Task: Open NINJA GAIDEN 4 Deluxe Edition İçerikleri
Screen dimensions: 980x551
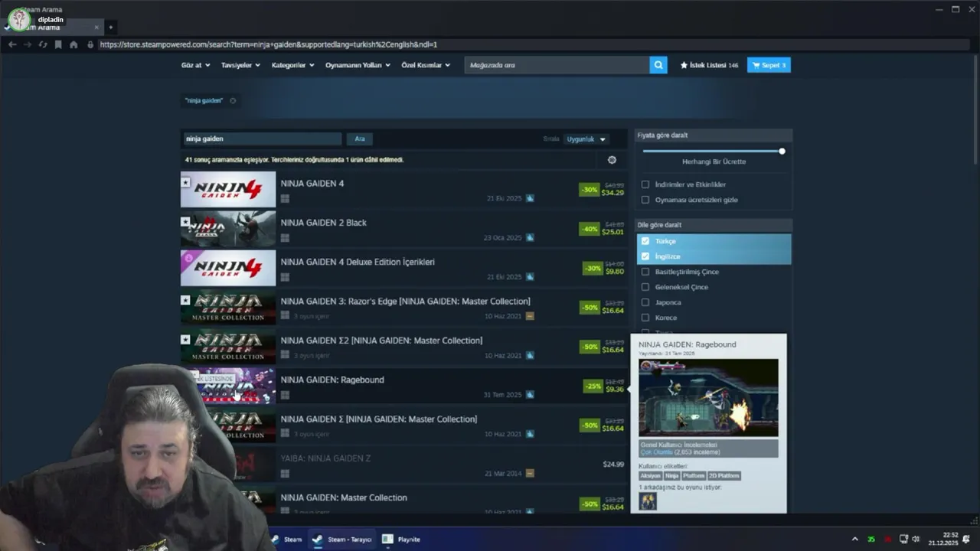Action: [403, 268]
